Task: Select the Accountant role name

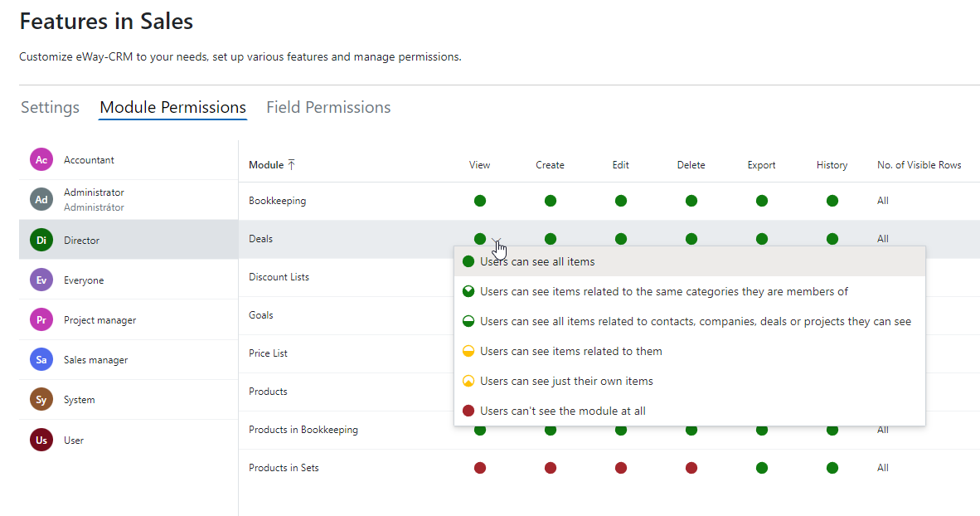Action: (x=89, y=160)
